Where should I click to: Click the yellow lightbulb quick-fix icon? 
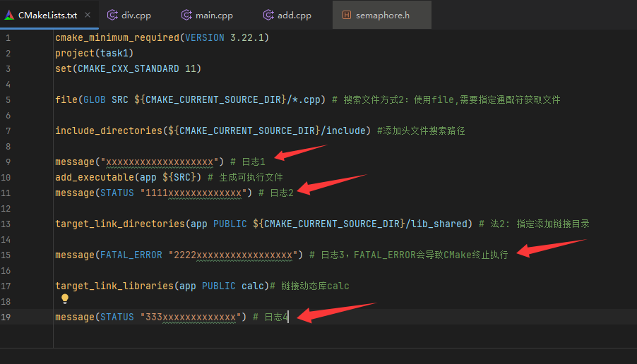click(x=65, y=299)
